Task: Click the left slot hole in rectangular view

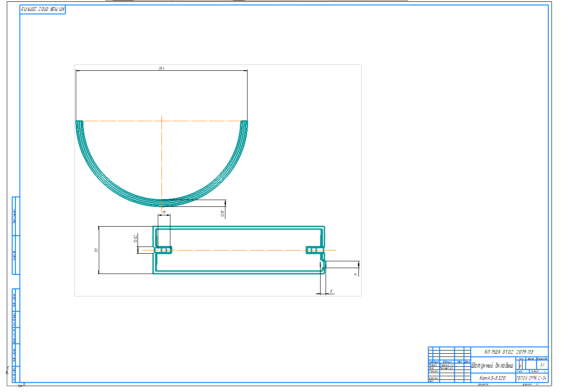Action: (x=164, y=250)
